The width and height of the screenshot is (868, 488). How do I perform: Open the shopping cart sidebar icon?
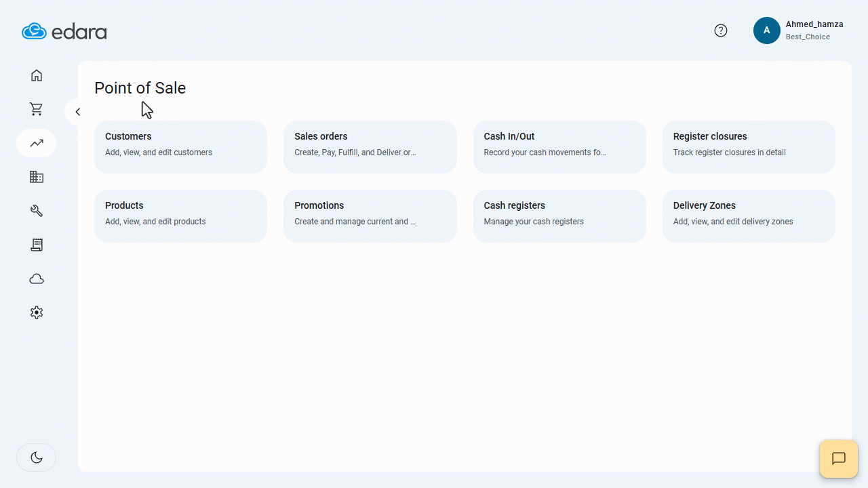pyautogui.click(x=37, y=109)
